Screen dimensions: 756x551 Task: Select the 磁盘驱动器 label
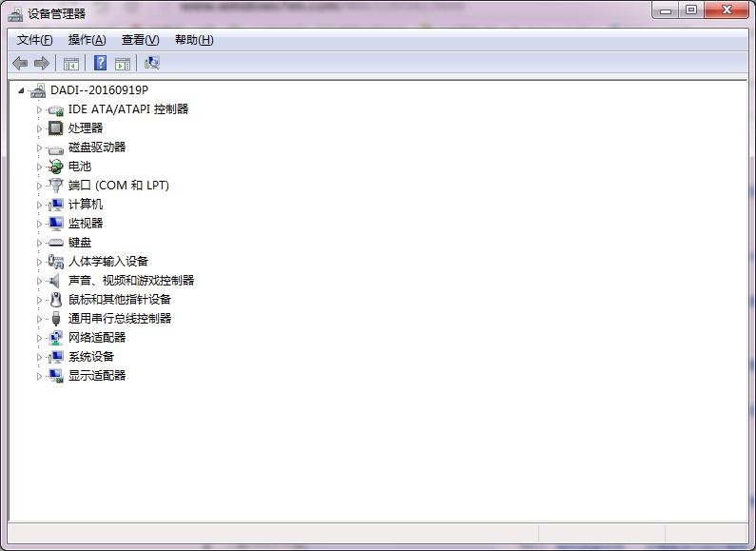coord(97,148)
